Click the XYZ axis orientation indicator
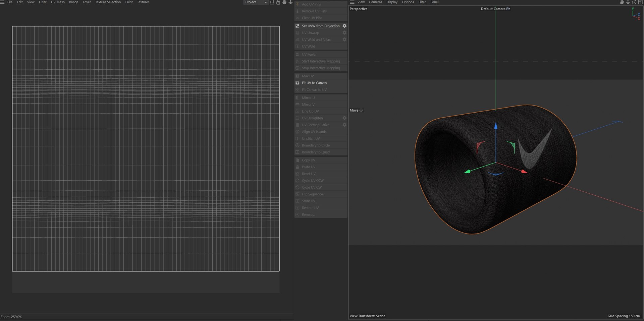This screenshot has width=644, height=321. click(636, 14)
